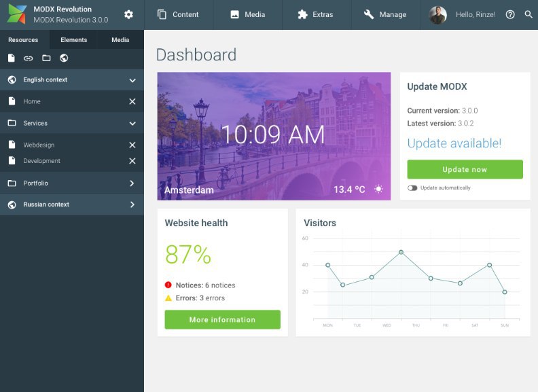The width and height of the screenshot is (538, 392).
Task: Click the Errors: 3 errors line
Action: [200, 298]
